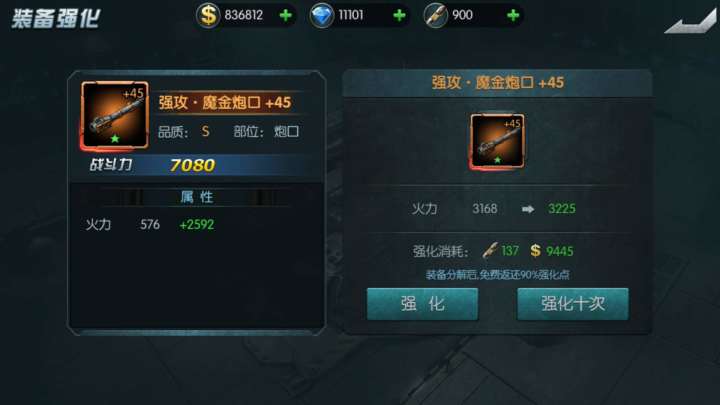Click the right panel title 强攻·魔金炮口 +45
720x405 pixels.
point(497,83)
